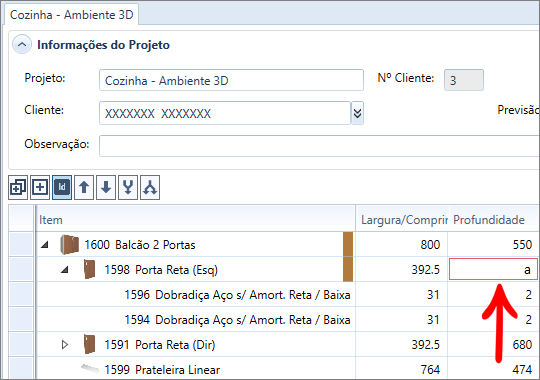Screen dimensions: 540x380
Task: Collapse the 1598 Porta Reta (Esq) node
Action: [x=65, y=270]
